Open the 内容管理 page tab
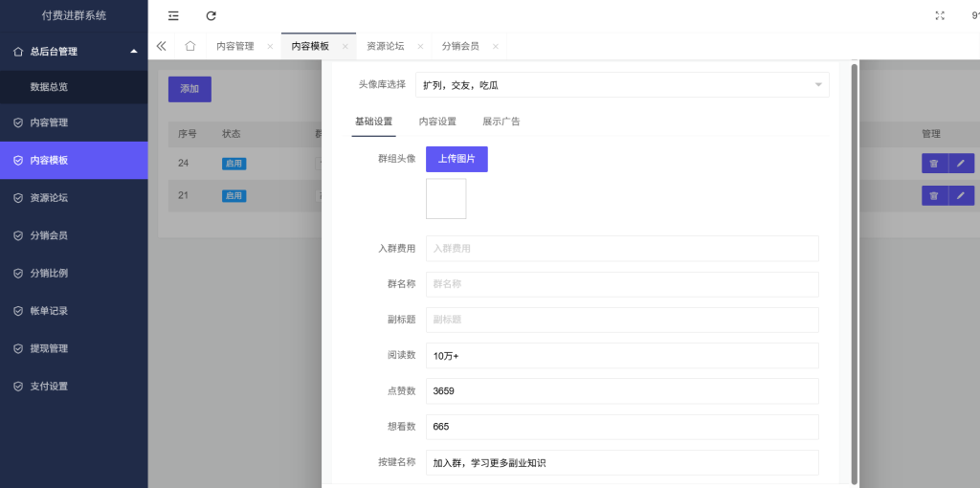Image resolution: width=980 pixels, height=488 pixels. pyautogui.click(x=235, y=46)
